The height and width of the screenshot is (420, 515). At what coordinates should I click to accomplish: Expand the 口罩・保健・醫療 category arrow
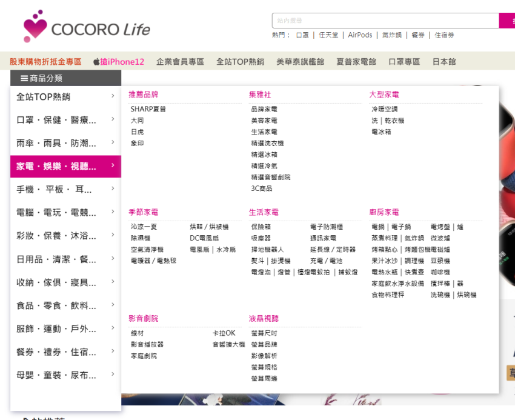coord(113,119)
